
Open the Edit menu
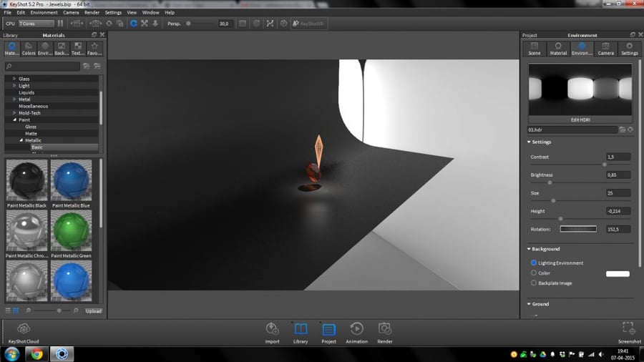point(21,12)
